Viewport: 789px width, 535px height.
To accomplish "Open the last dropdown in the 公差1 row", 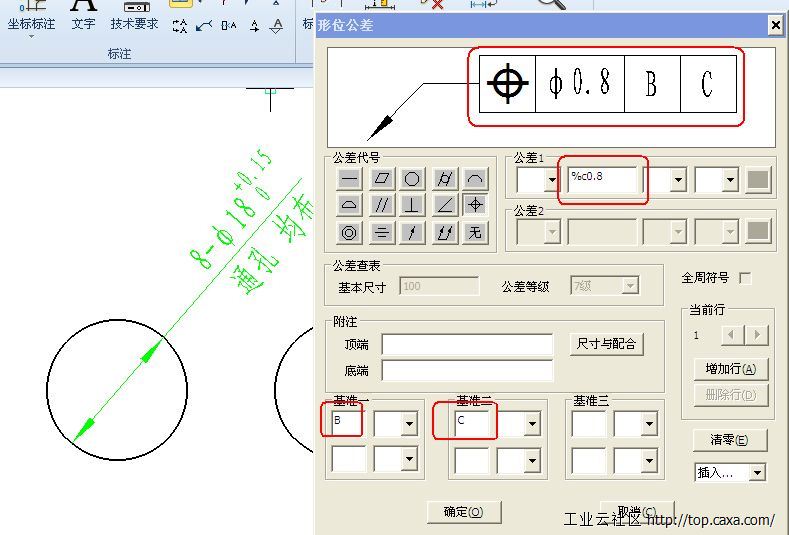I will point(730,180).
